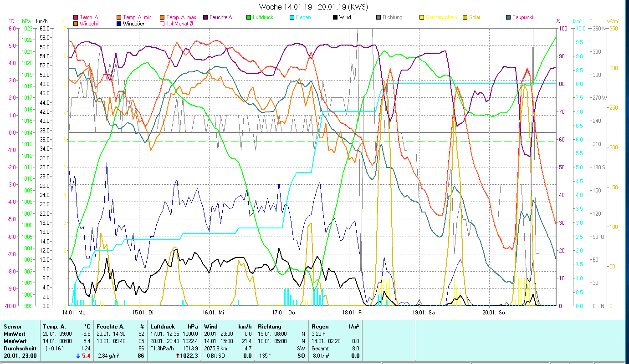Viewport: 629px width, 364px height.
Task: Click the black rising pressure trend arrow
Action: pos(179,356)
